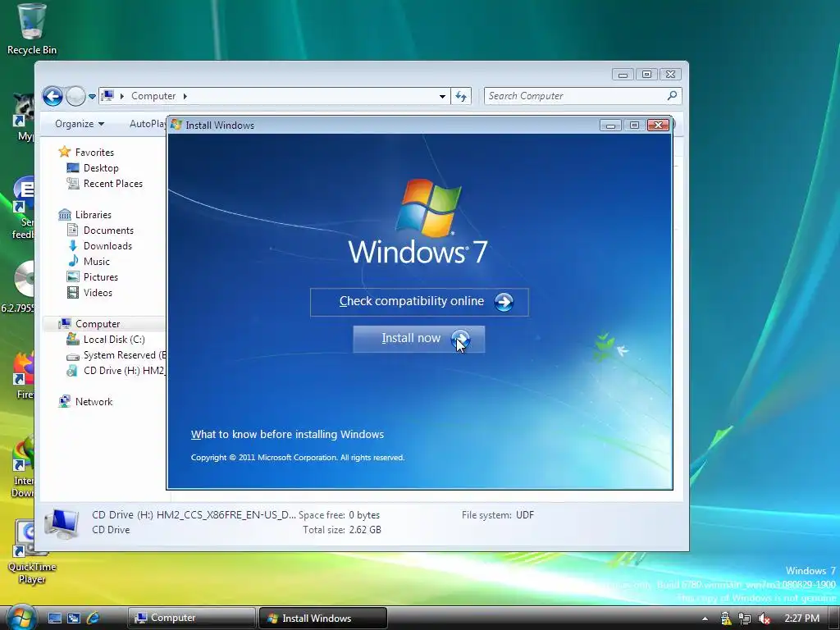Click Check compatibility online button
The image size is (840, 630).
tap(419, 302)
